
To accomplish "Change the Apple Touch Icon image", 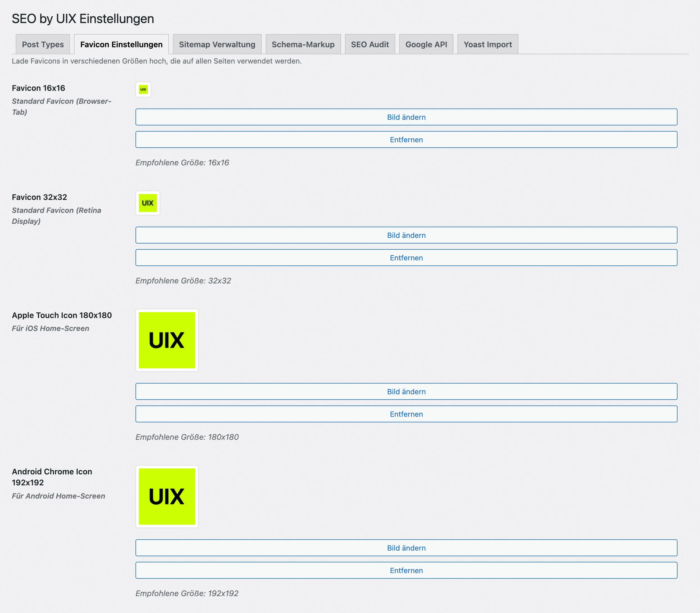I will 406,391.
